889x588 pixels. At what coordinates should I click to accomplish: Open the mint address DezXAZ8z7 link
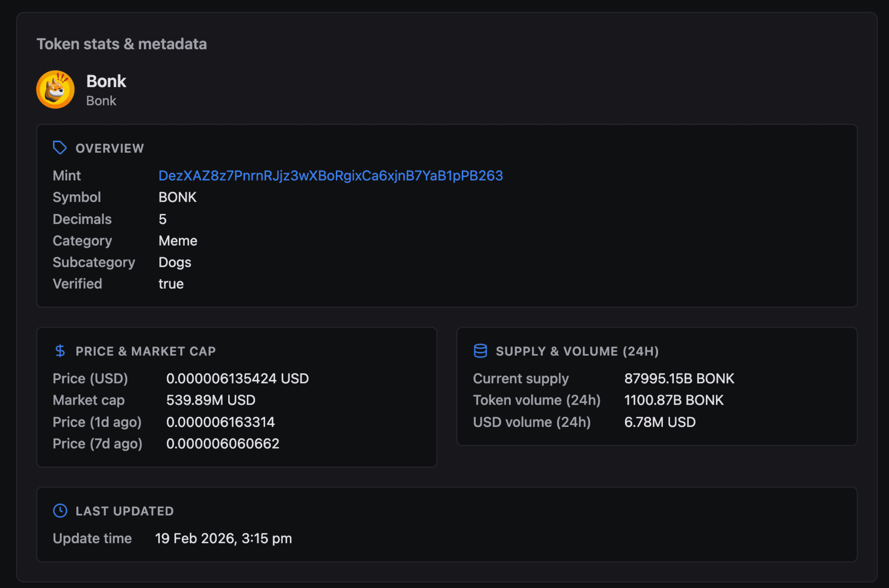coord(330,175)
